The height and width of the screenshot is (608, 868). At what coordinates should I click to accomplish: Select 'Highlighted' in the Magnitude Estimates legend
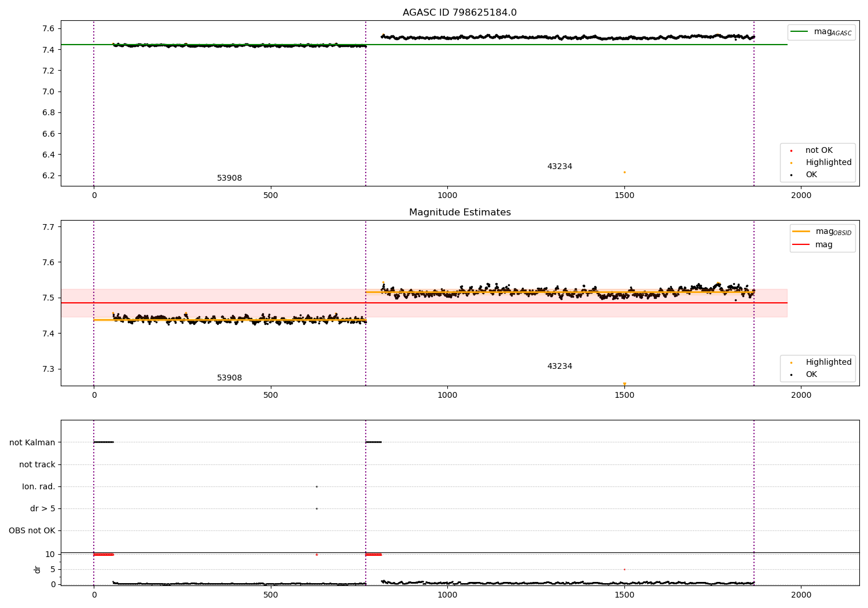pos(829,362)
